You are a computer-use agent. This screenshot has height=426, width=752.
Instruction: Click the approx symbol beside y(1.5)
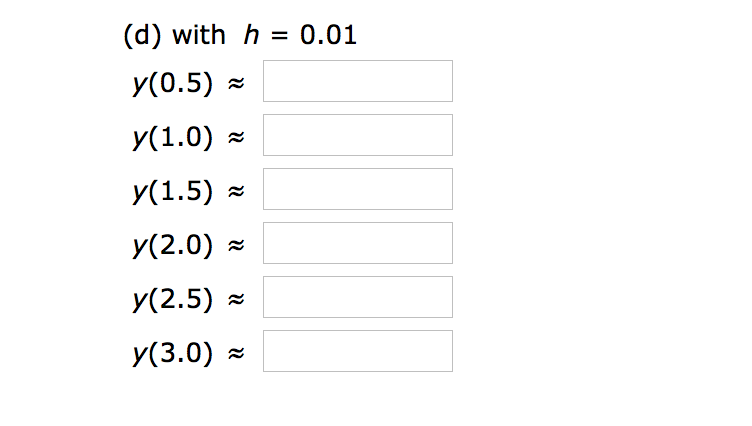pos(236,191)
